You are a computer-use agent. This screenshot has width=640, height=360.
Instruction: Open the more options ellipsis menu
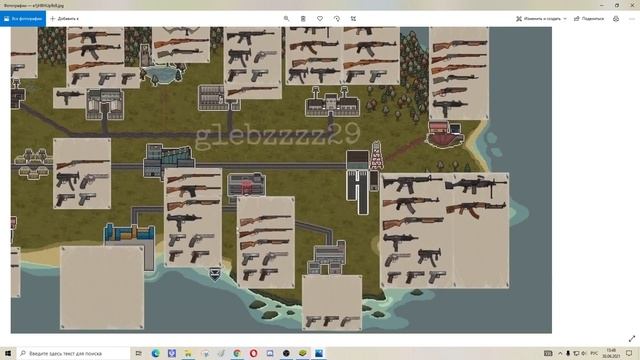[x=631, y=19]
